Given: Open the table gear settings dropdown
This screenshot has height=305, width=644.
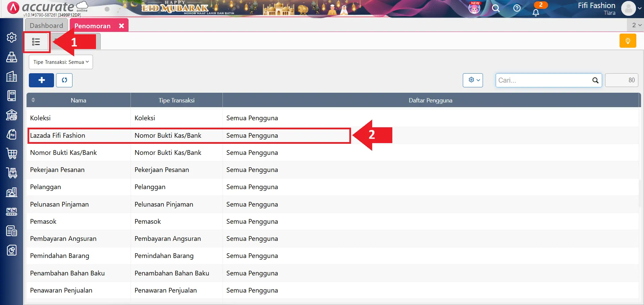Looking at the screenshot, I should pyautogui.click(x=473, y=80).
